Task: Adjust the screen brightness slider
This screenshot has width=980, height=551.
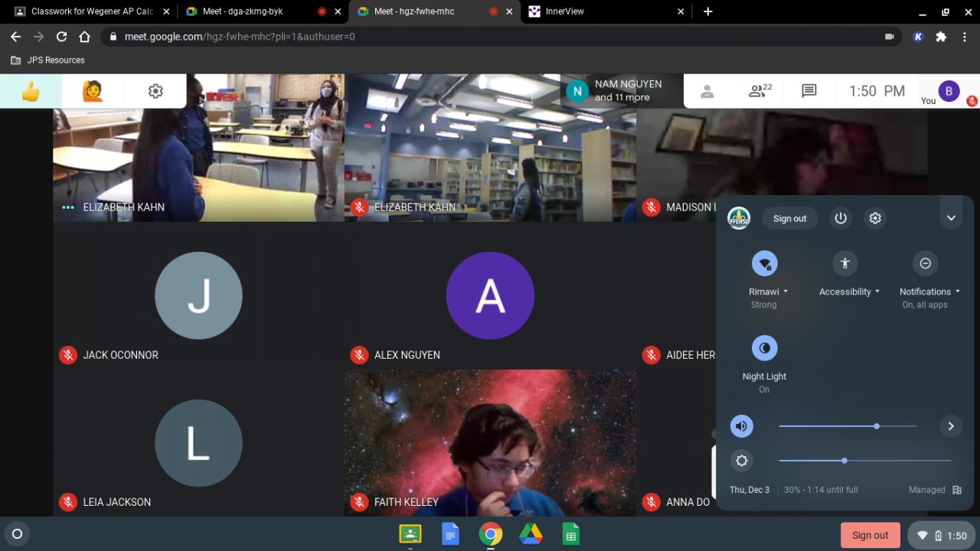Action: pyautogui.click(x=844, y=461)
